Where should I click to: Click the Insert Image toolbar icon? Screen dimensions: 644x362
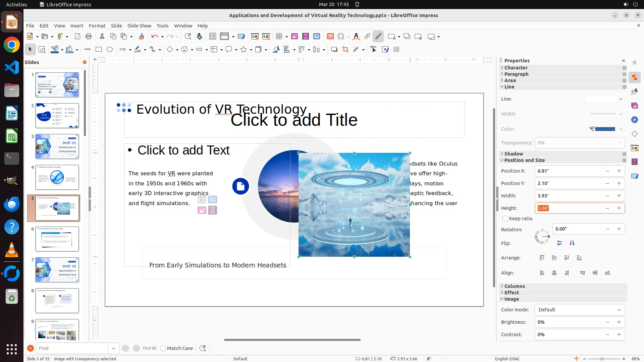294,37
